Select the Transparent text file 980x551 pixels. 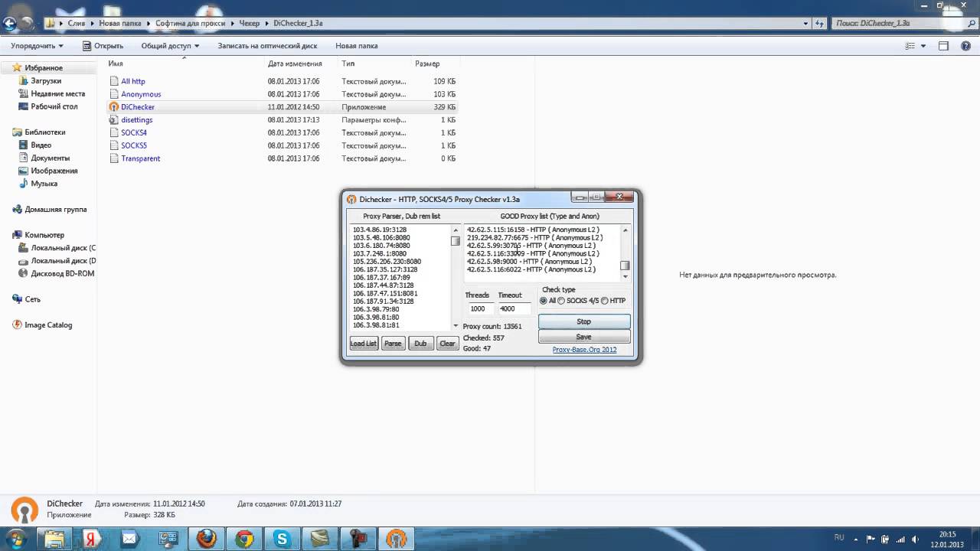(140, 158)
